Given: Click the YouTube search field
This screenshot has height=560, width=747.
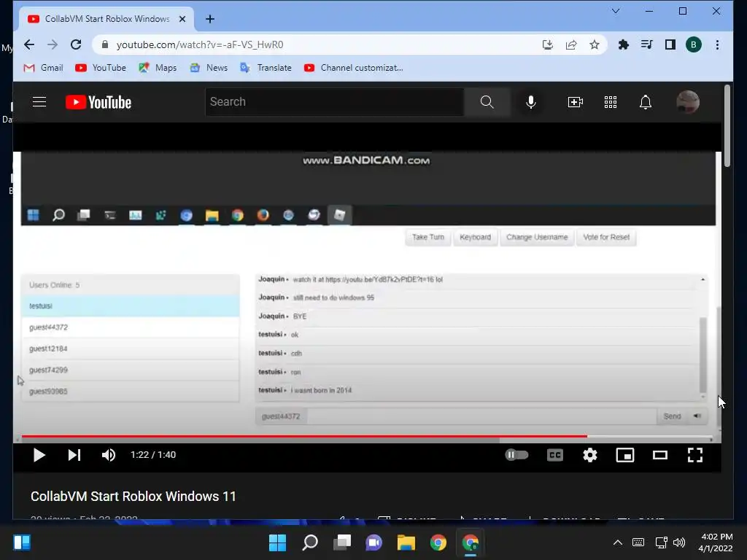Looking at the screenshot, I should 334,102.
